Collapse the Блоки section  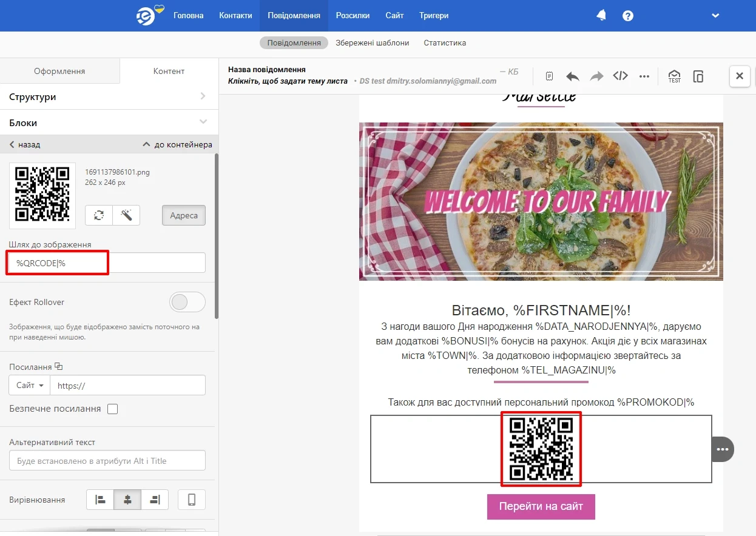click(109, 122)
